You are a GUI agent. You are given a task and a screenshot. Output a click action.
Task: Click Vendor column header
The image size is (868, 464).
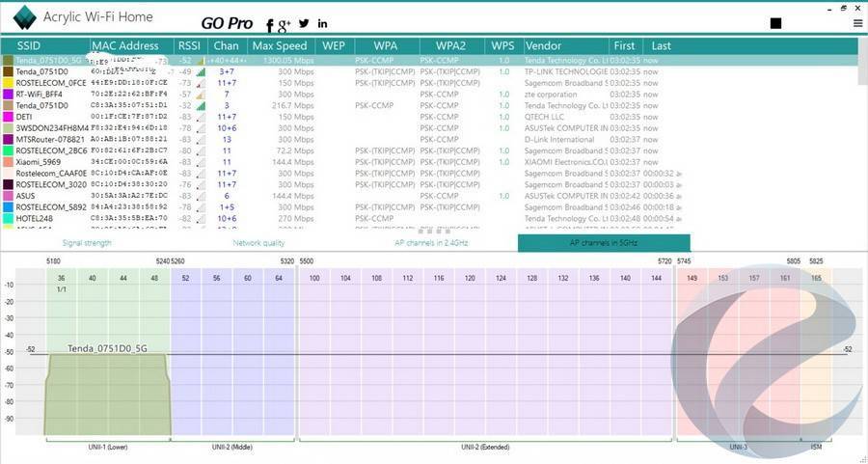pos(543,45)
